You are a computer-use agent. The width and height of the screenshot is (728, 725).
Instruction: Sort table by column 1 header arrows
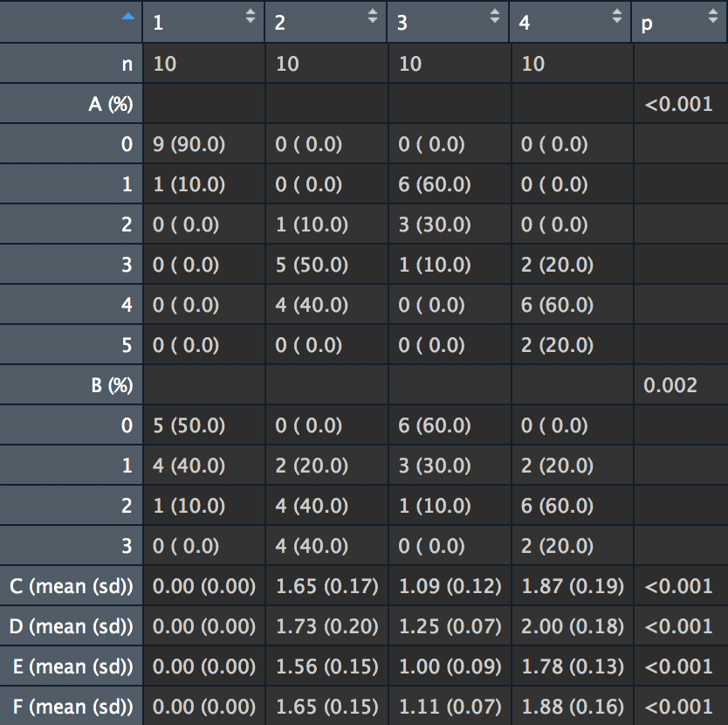pos(251,16)
